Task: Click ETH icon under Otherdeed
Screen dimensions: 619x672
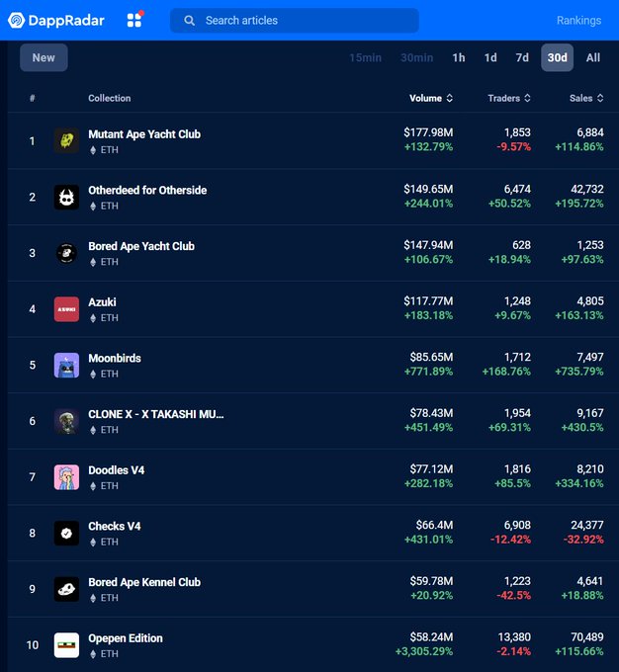Action: tap(93, 207)
